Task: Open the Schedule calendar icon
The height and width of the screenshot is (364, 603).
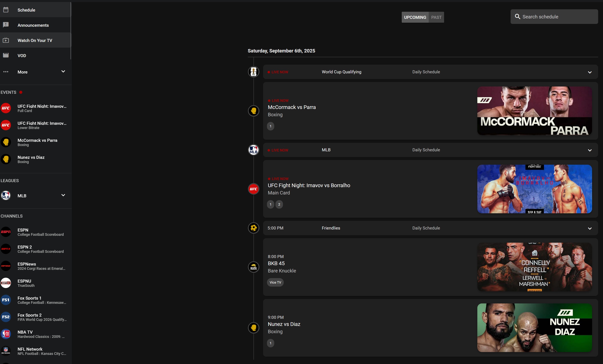Action: (6, 10)
